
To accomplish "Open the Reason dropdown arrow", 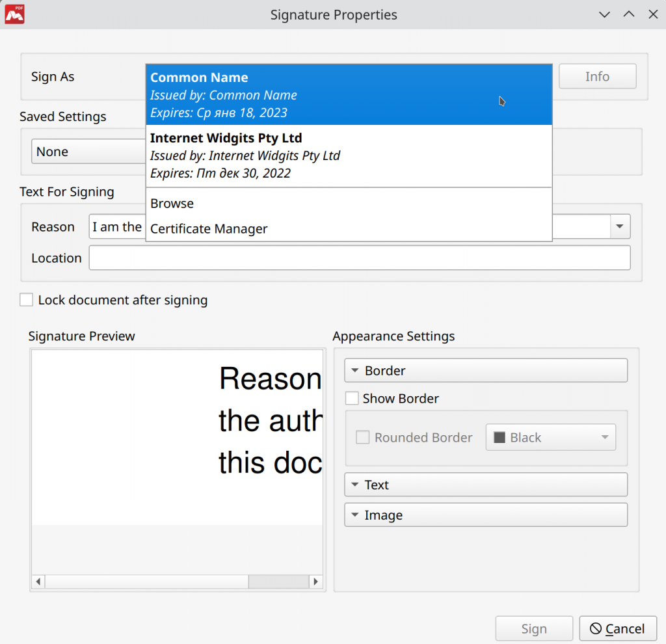I will coord(618,226).
